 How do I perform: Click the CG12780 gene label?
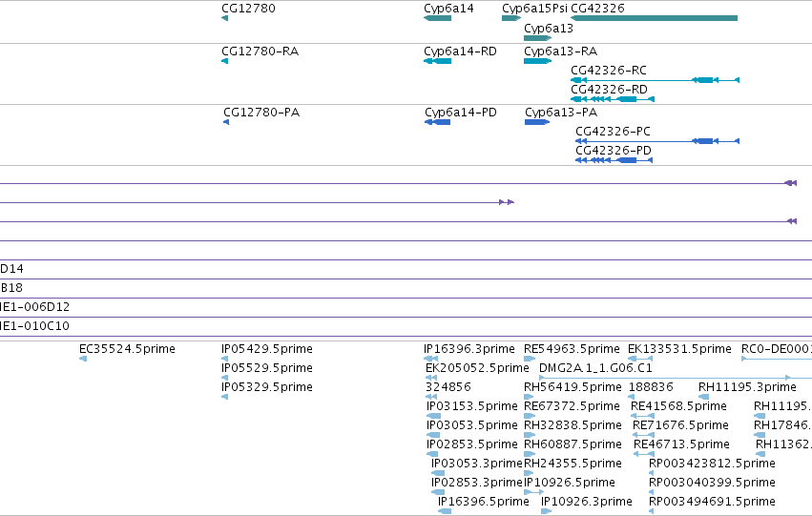point(248,9)
